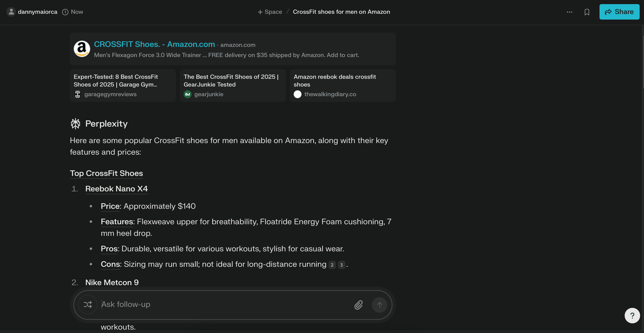Click the Share button
The image size is (644, 333).
tap(619, 12)
